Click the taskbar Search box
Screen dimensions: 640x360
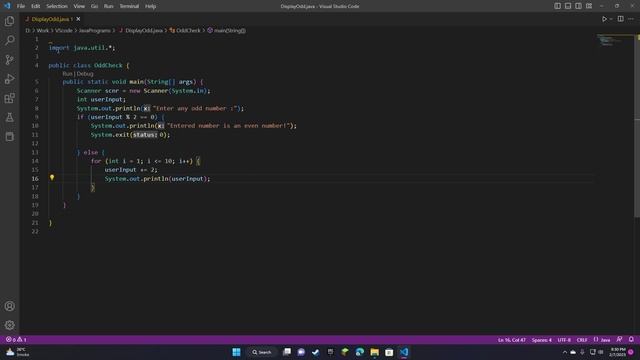(262, 352)
